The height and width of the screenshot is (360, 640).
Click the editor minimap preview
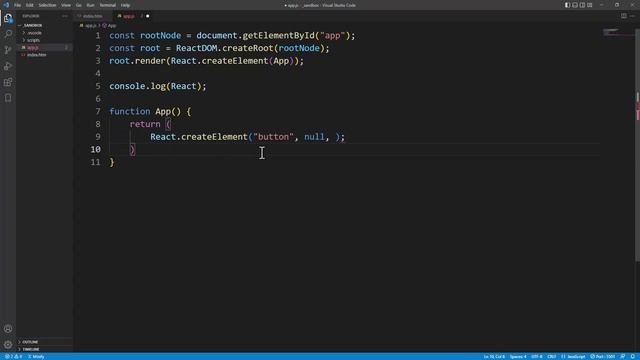tap(618, 32)
